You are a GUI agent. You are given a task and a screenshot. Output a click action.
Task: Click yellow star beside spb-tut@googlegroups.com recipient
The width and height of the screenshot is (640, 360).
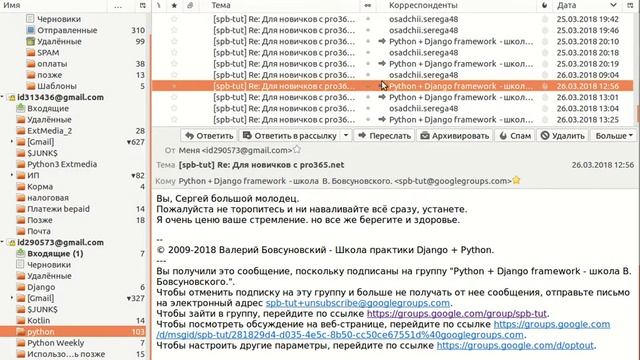pyautogui.click(x=516, y=180)
